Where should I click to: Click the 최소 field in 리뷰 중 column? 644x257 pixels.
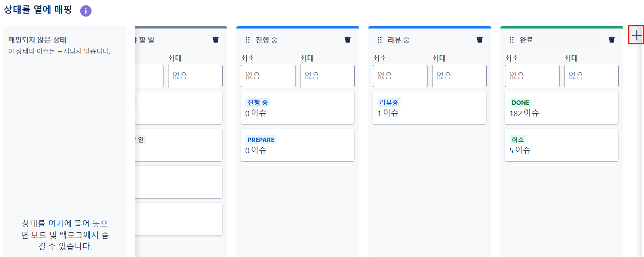pyautogui.click(x=400, y=76)
